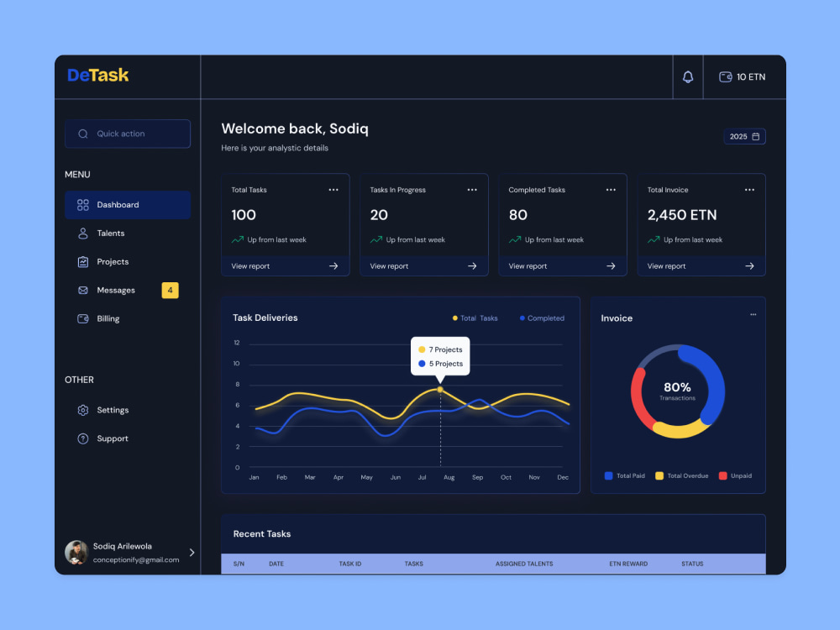Image resolution: width=840 pixels, height=630 pixels.
Task: Click the 2,450 ETN invoice value
Action: point(682,215)
